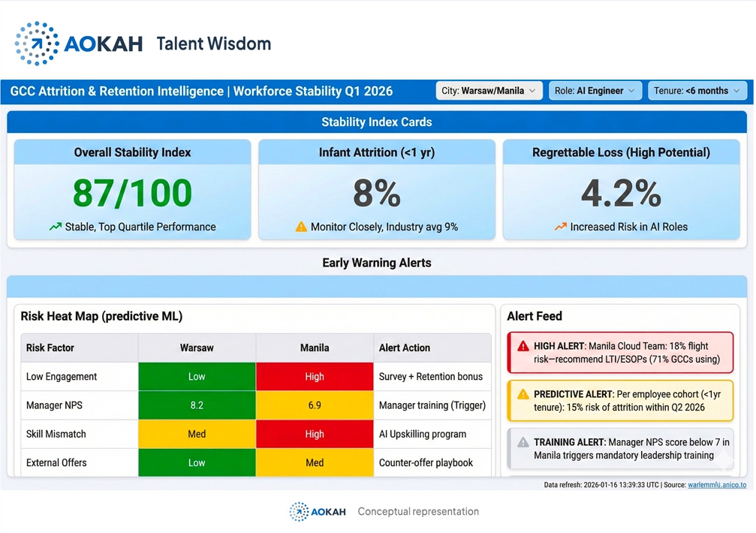
Task: Click the red High Alert warning icon
Action: [523, 347]
